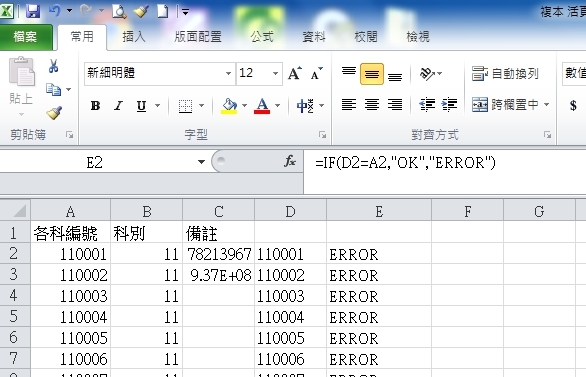Click Merge & Center (跨欄置中) button
The width and height of the screenshot is (586, 377).
505,105
